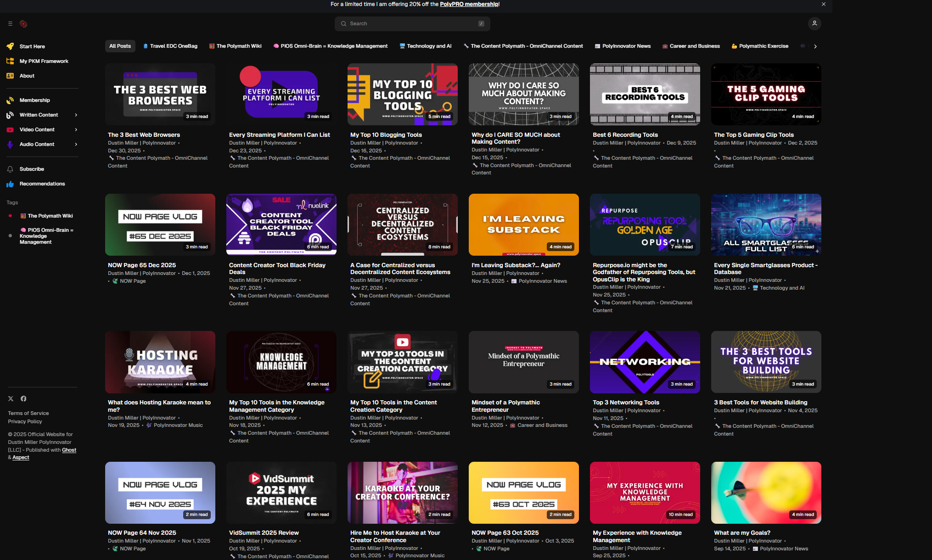The height and width of the screenshot is (560, 932).
Task: Click the Ghost link in footer
Action: click(69, 450)
